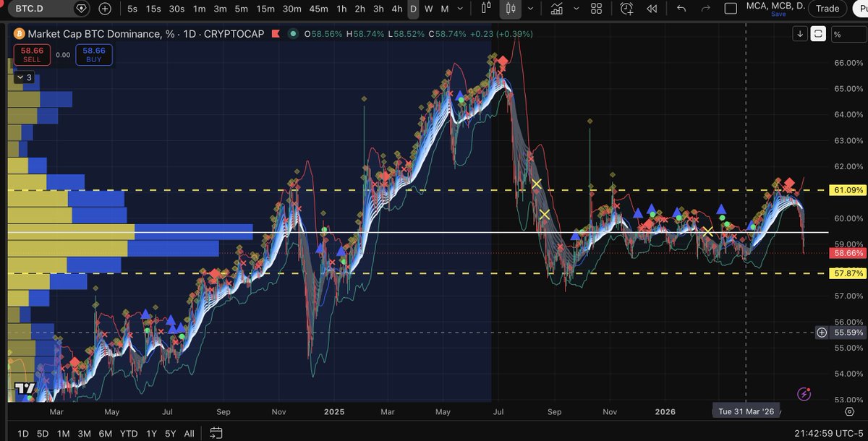Viewport: 868px width, 441px height.
Task: Select the 4h interval
Action: pyautogui.click(x=396, y=9)
